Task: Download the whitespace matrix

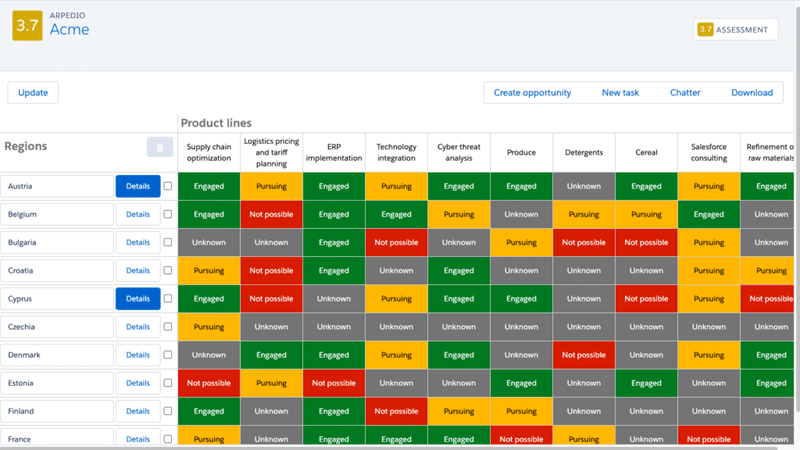Action: 751,92
